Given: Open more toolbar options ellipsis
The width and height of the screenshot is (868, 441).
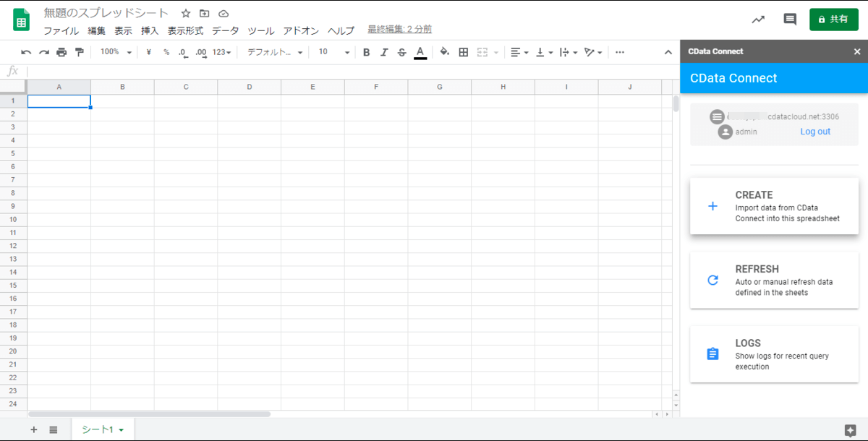Looking at the screenshot, I should click(620, 52).
